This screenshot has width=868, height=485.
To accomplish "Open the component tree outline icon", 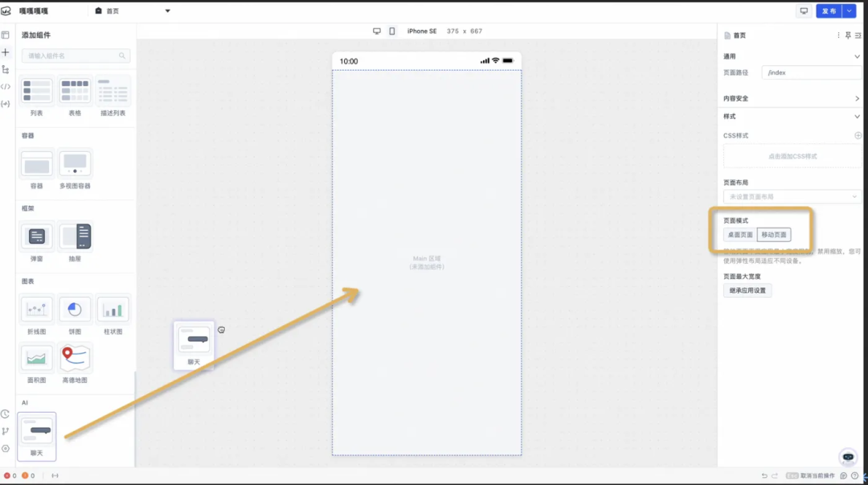I will point(6,69).
